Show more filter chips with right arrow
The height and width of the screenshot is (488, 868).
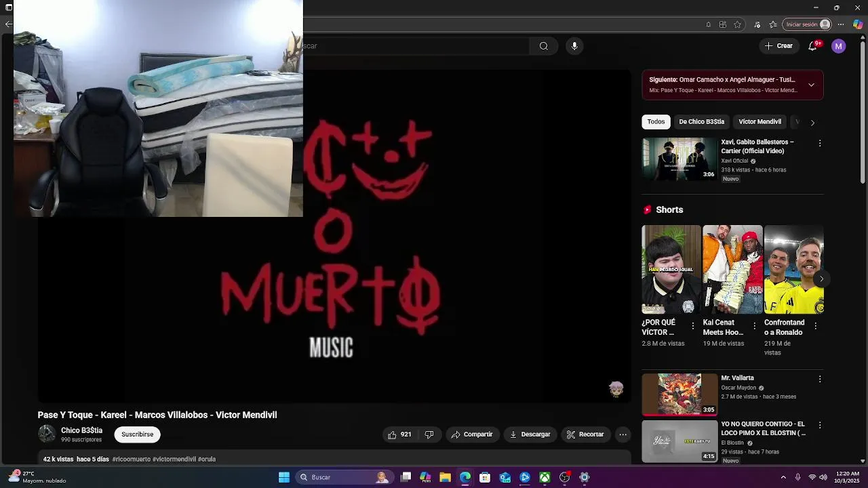pyautogui.click(x=812, y=123)
